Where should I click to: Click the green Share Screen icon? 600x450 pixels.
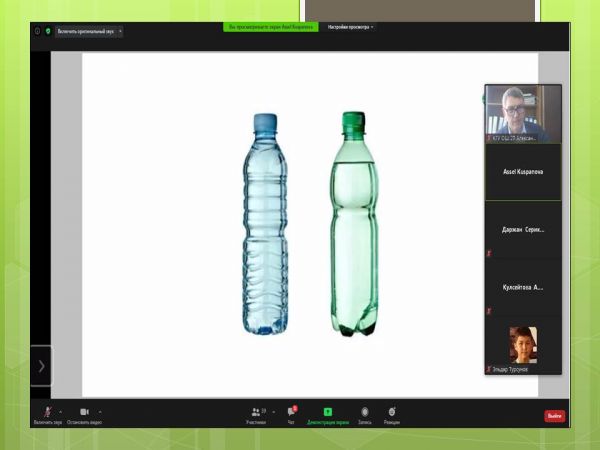pyautogui.click(x=327, y=412)
